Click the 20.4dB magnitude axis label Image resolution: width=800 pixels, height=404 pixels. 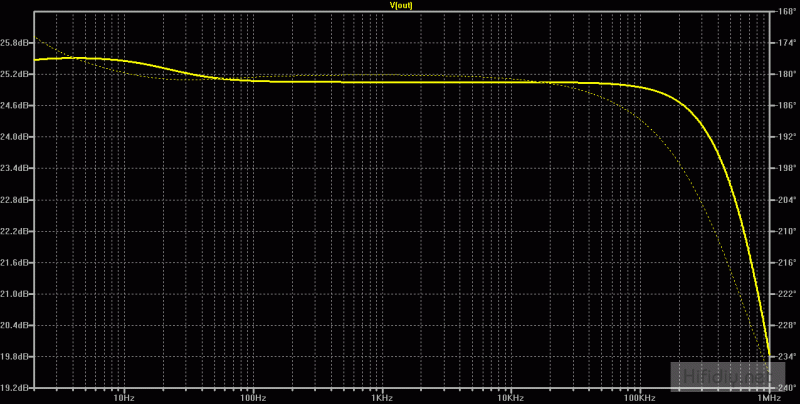(15, 325)
